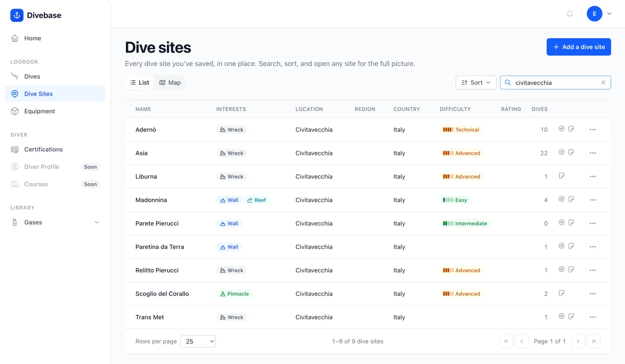Open the user account menu chevron

[x=609, y=14]
